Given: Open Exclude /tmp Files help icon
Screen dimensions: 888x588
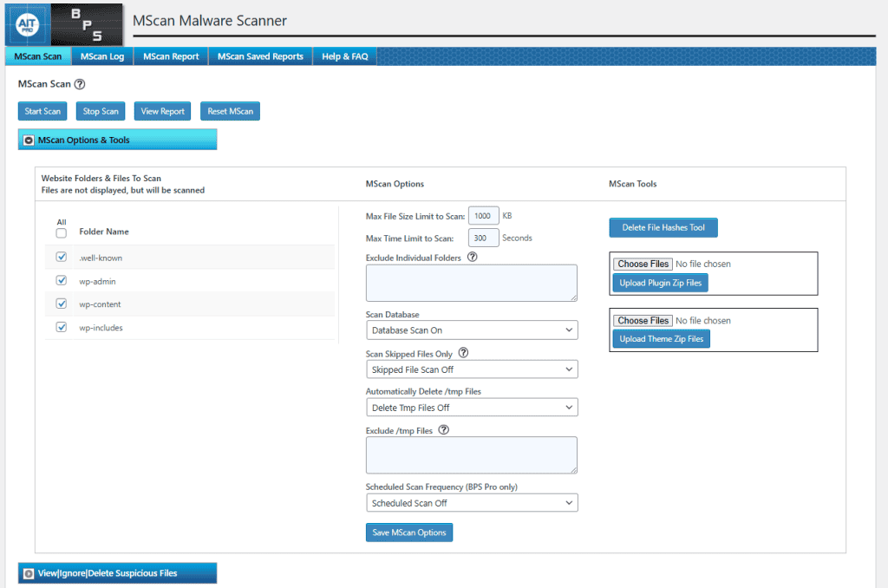Looking at the screenshot, I should click(444, 430).
